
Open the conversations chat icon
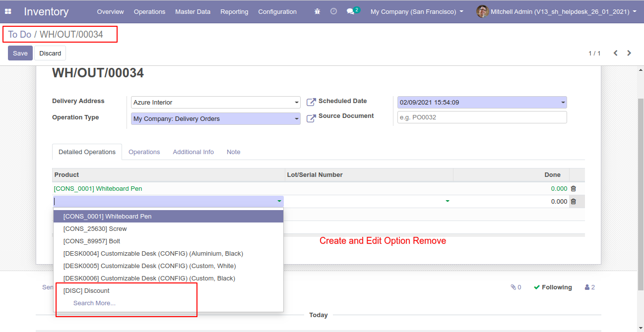coord(351,11)
